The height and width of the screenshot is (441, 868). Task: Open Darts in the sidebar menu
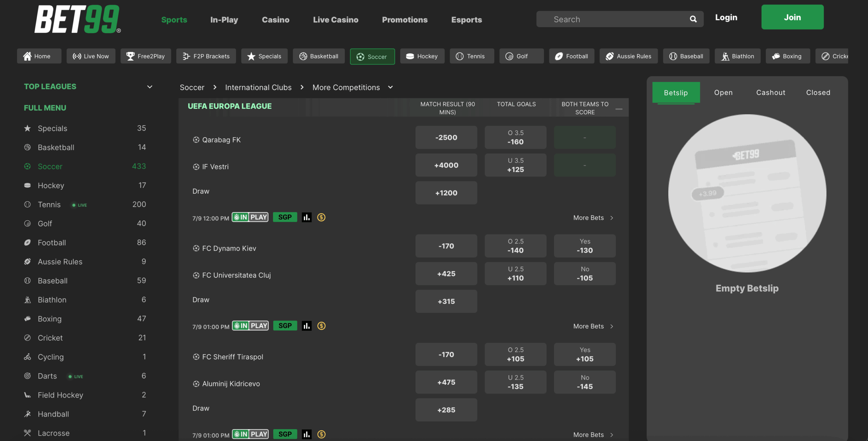[85, 376]
